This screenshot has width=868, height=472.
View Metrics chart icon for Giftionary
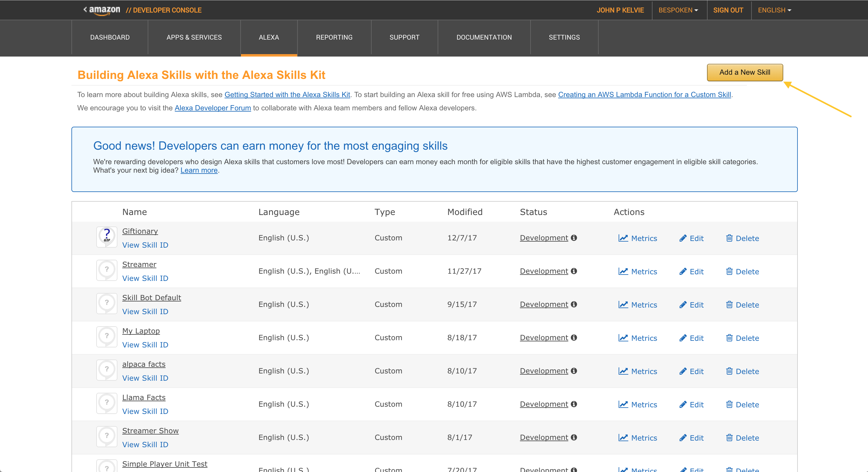(x=623, y=238)
